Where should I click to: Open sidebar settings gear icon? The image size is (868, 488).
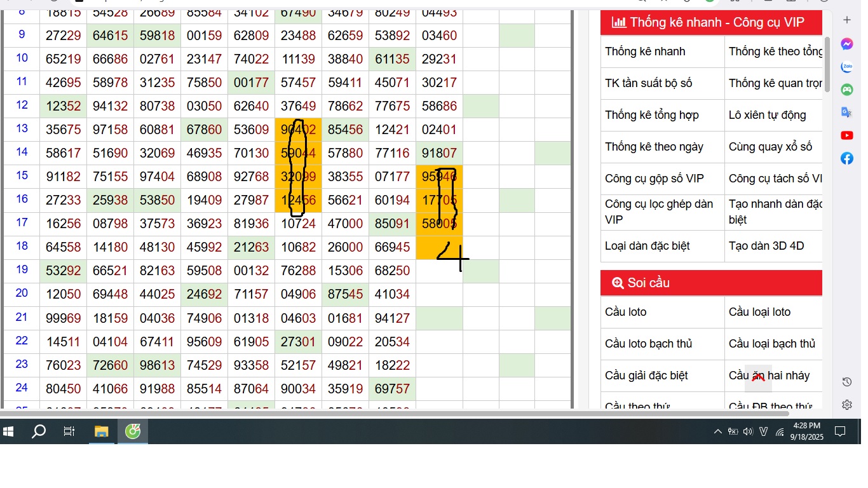846,405
